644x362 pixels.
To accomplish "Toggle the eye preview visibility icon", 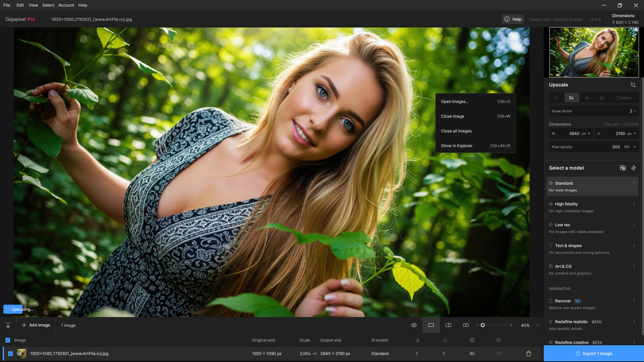I will [x=414, y=325].
